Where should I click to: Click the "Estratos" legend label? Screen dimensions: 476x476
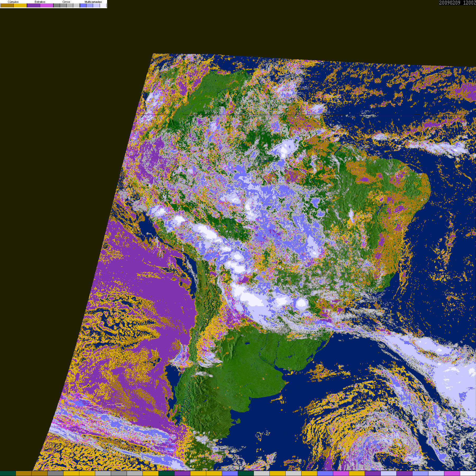click(x=40, y=2)
